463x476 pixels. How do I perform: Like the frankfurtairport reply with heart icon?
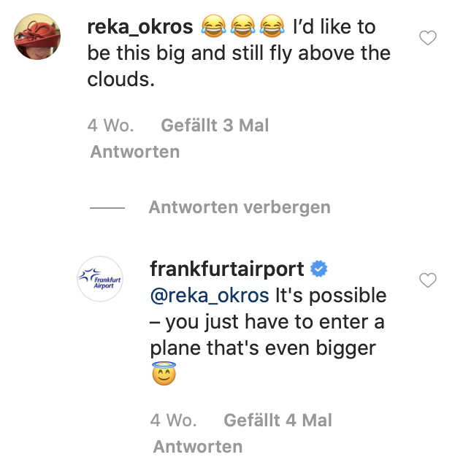point(428,280)
